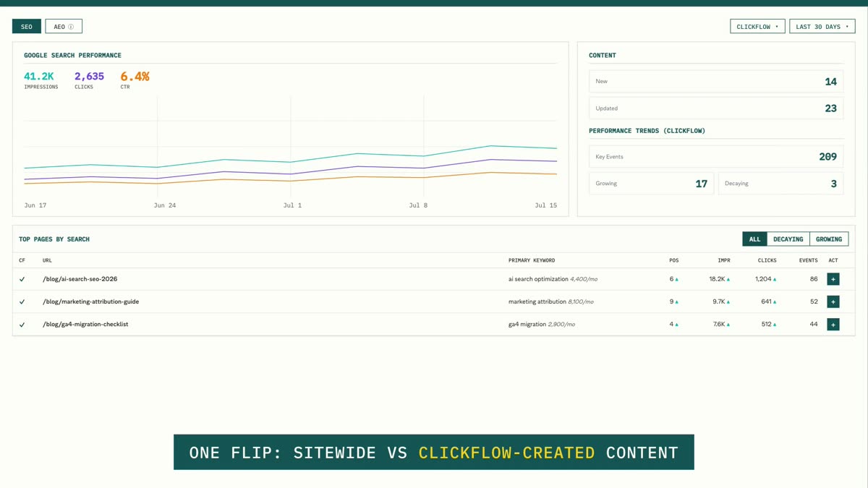This screenshot has height=488, width=868.
Task: Click keyword 'ai search optimization'
Action: 538,279
